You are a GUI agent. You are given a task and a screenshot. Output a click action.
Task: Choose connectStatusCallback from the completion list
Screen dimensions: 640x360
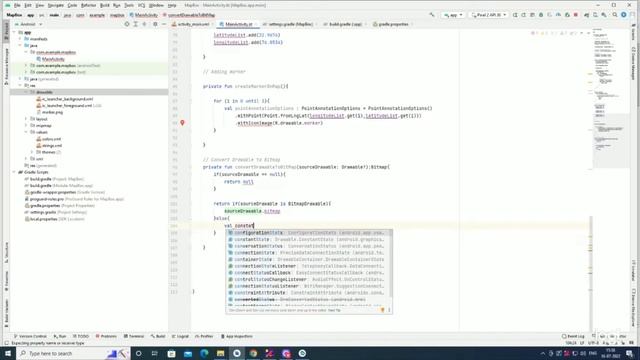[309, 273]
